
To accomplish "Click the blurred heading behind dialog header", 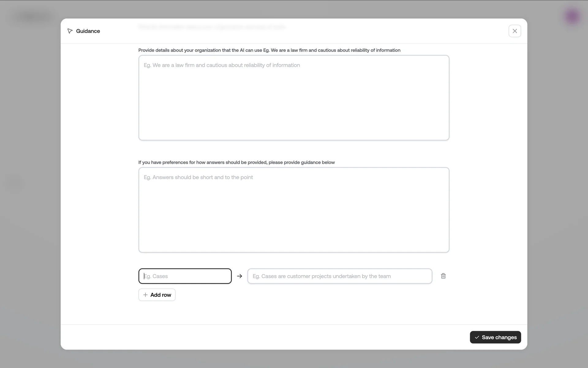I will (x=212, y=27).
